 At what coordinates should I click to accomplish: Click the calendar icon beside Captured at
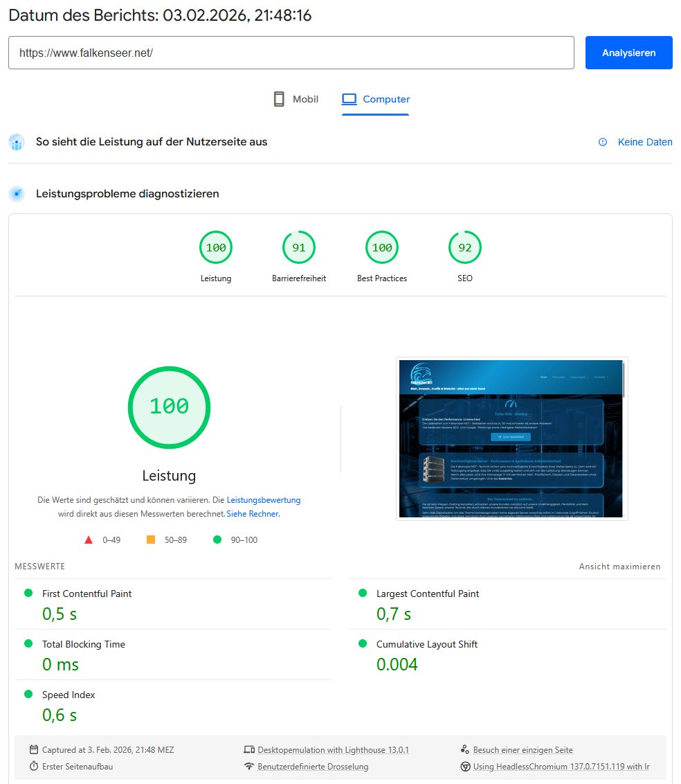click(x=34, y=749)
